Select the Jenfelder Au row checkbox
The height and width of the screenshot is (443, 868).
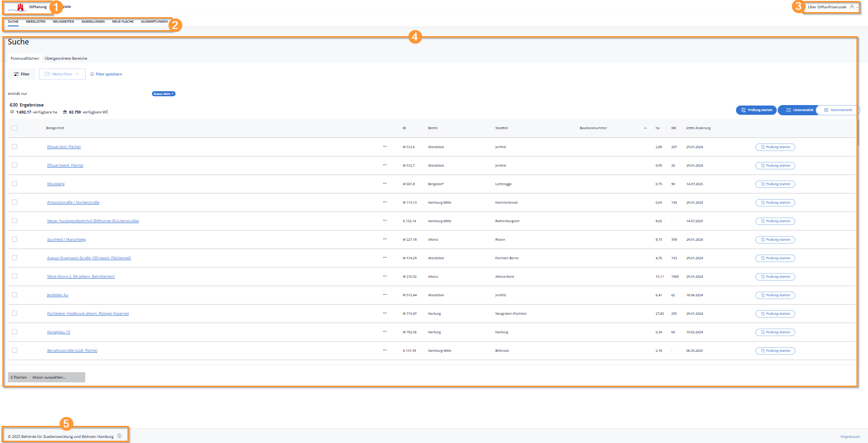(x=15, y=295)
